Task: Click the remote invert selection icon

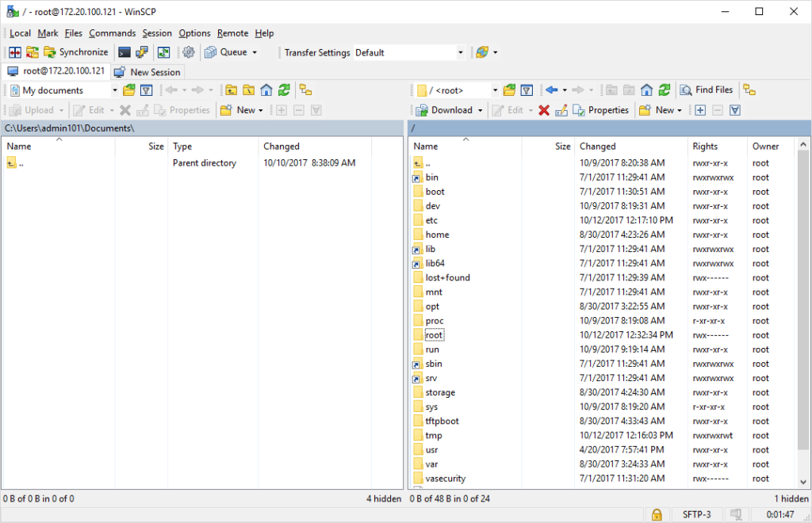Action: coord(735,110)
